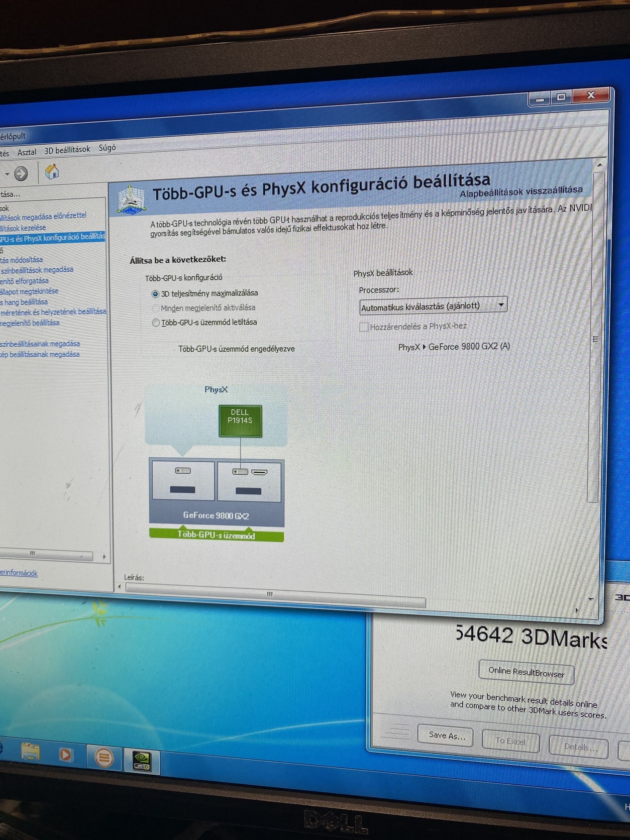Open '...beállítások kezelése' tree entry
The width and height of the screenshot is (630, 840).
23,228
